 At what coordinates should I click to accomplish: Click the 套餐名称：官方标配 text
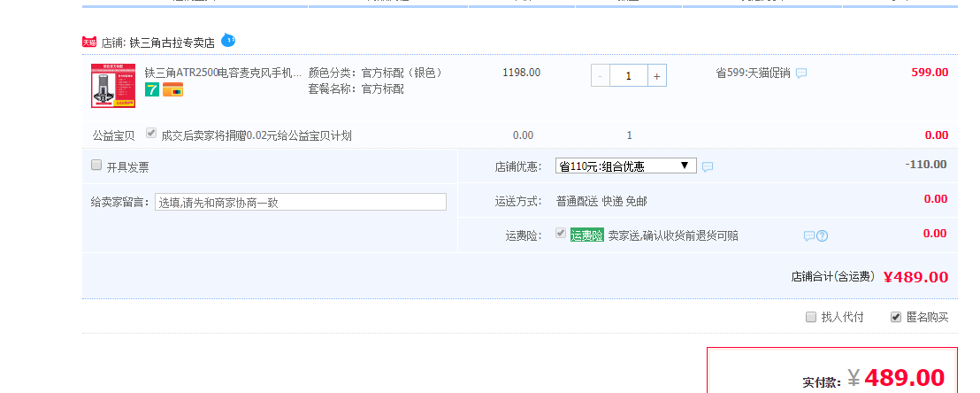pos(356,89)
